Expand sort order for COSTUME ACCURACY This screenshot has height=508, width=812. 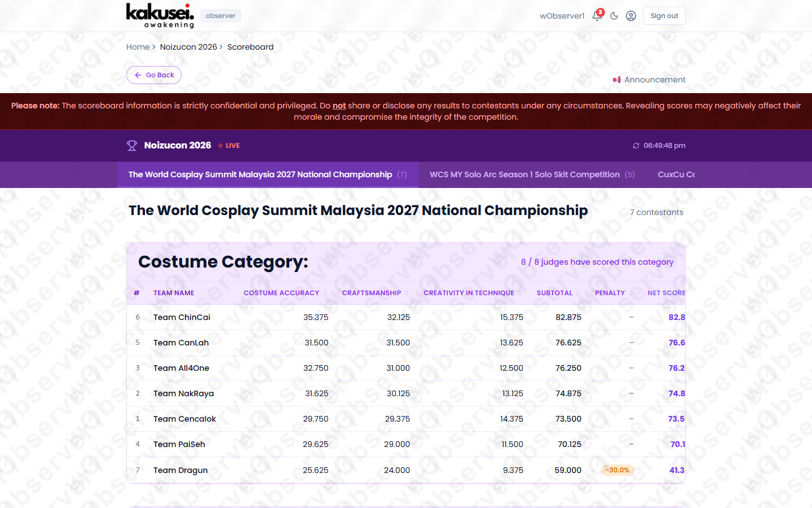[x=324, y=292]
